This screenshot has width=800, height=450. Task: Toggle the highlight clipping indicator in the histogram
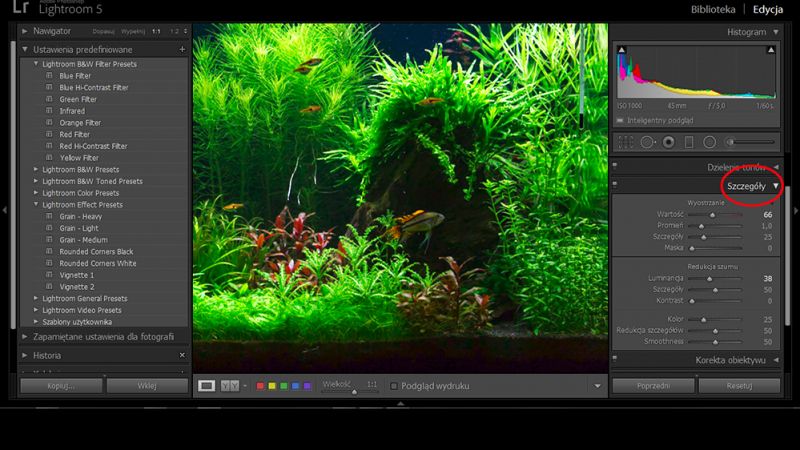(x=771, y=49)
